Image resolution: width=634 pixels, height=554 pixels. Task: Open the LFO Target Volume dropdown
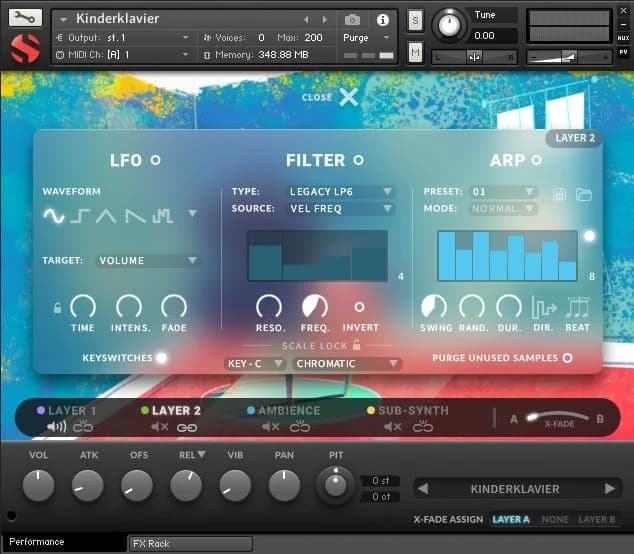tap(148, 260)
